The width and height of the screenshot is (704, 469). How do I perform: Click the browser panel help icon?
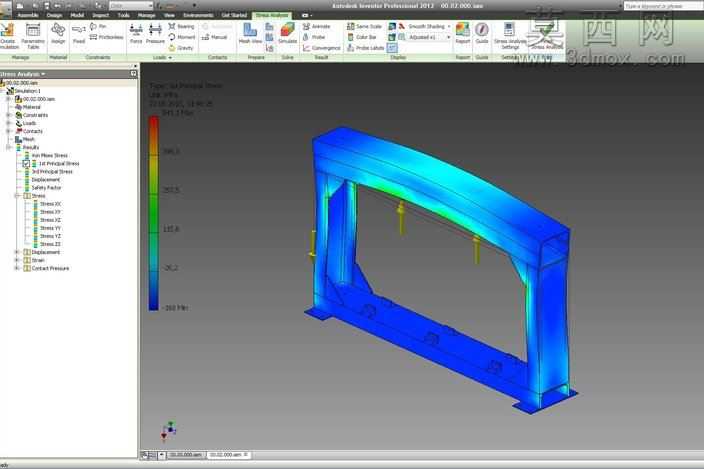tap(133, 74)
